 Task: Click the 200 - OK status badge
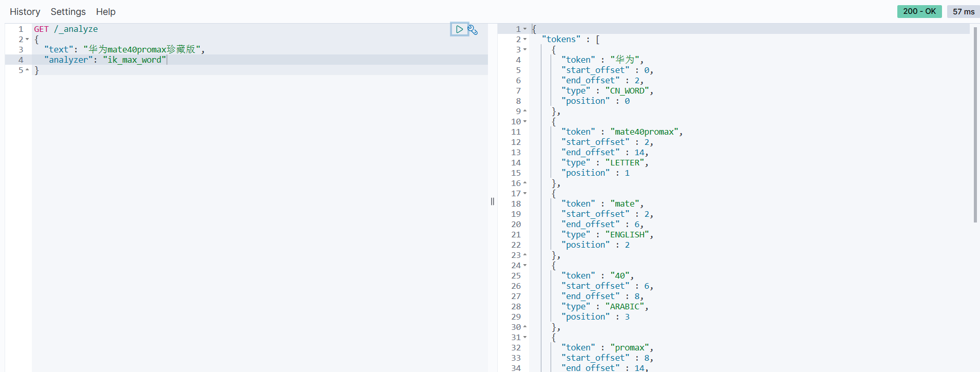coord(919,11)
